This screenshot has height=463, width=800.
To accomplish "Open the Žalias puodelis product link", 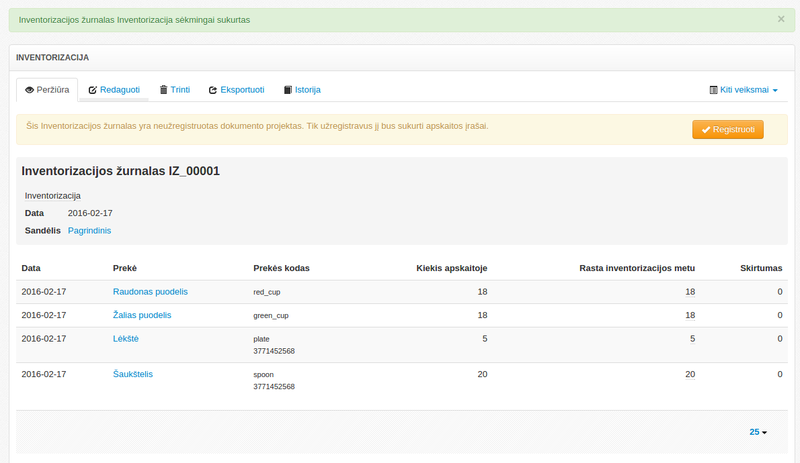I will 142,315.
